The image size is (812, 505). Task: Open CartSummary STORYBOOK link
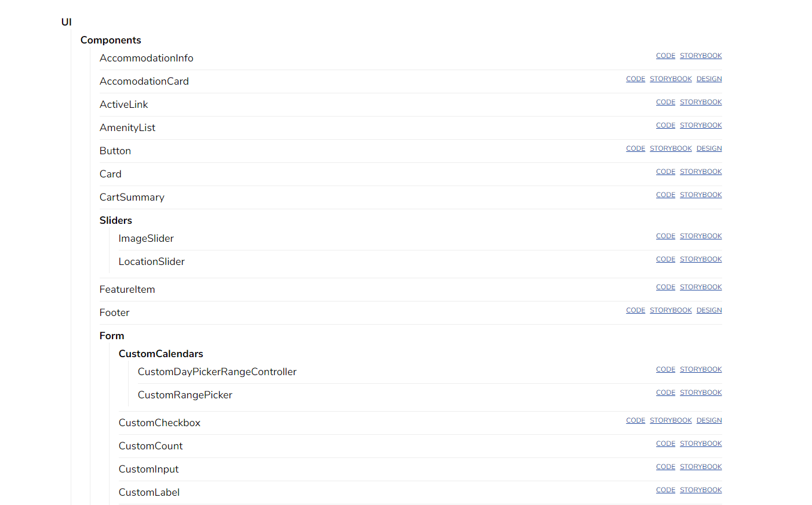[701, 195]
